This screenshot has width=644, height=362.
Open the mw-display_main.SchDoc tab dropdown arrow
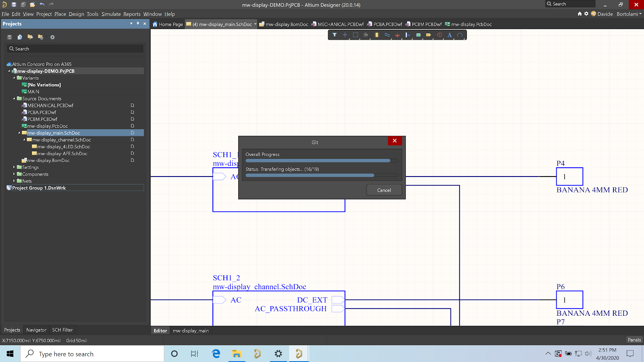255,24
